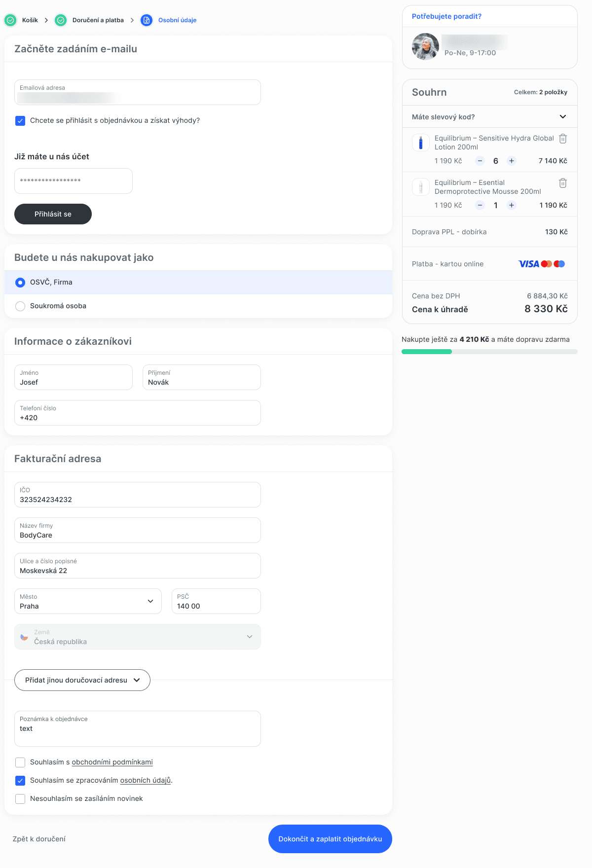Click Dokončit a zaplatit objednávku
This screenshot has width=592, height=868.
(x=330, y=839)
